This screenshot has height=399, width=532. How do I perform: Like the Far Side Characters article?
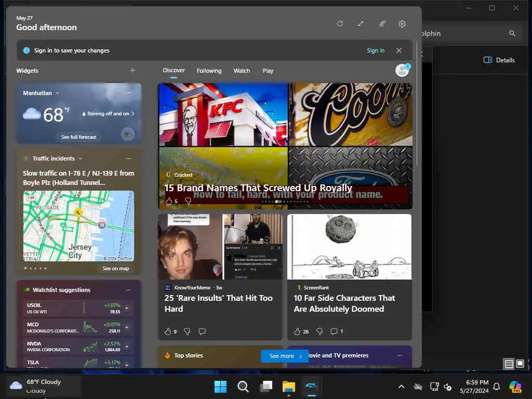click(297, 331)
